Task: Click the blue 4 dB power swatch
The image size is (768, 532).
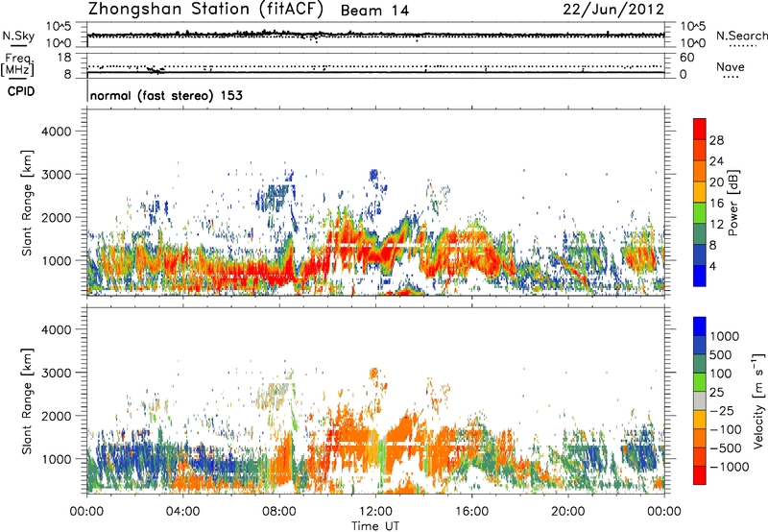Action: pos(700,276)
